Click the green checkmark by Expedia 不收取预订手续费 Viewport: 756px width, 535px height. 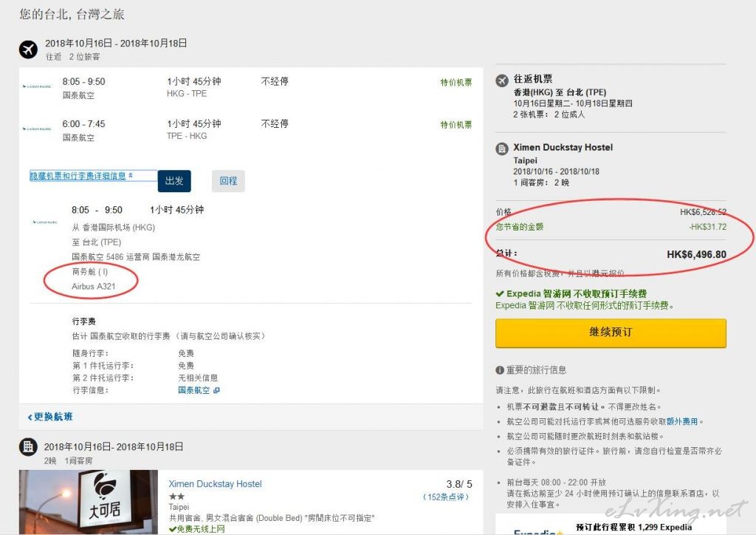tap(500, 293)
